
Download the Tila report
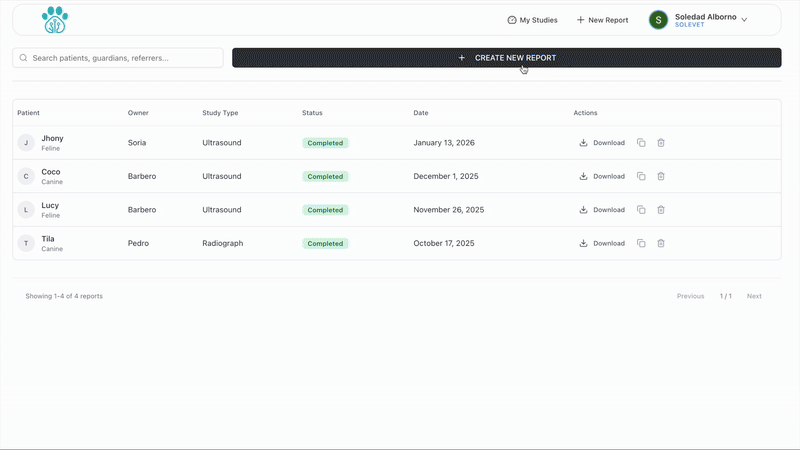(602, 243)
